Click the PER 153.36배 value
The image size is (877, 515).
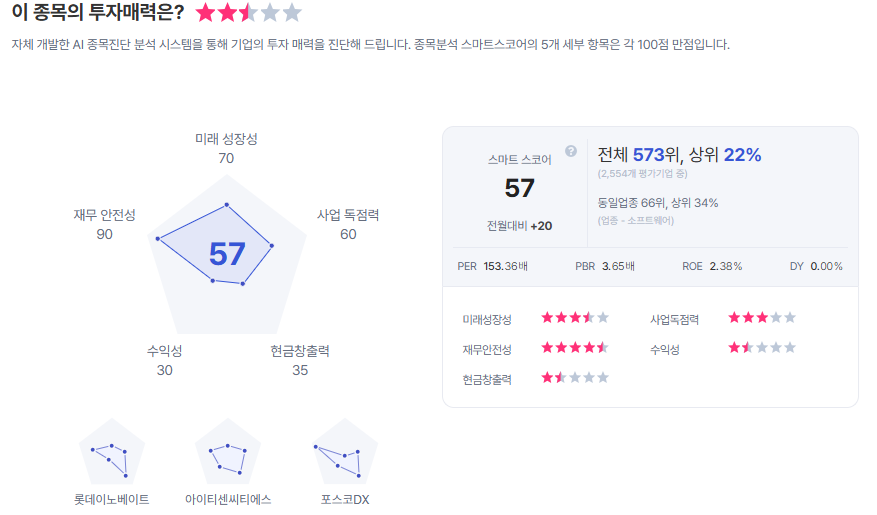[505, 267]
